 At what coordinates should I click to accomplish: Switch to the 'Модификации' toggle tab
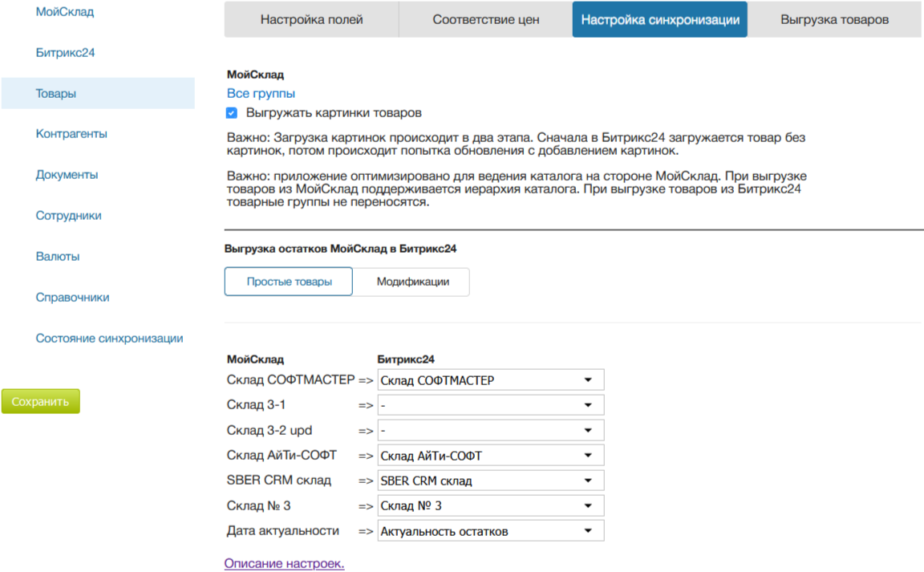(412, 282)
